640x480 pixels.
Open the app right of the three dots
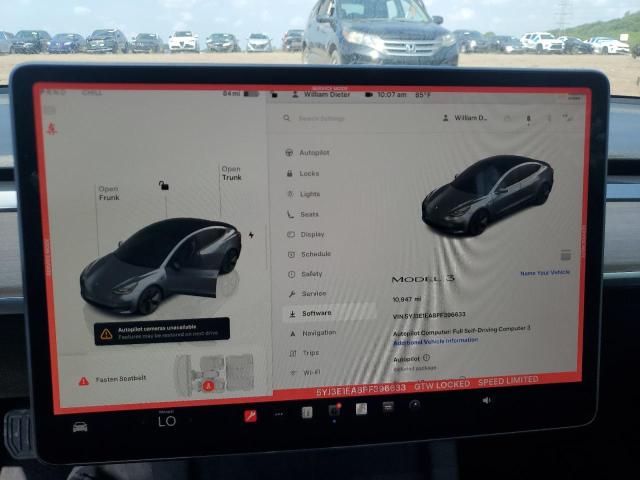[x=307, y=413]
